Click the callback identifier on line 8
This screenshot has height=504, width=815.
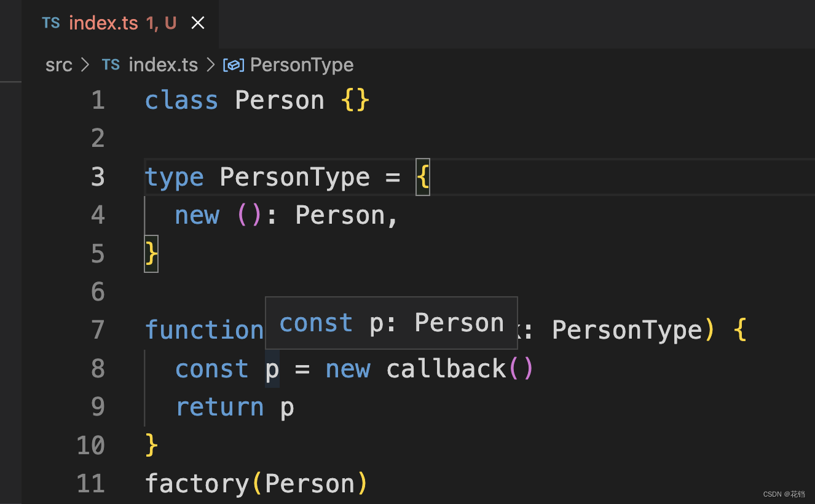(x=446, y=369)
